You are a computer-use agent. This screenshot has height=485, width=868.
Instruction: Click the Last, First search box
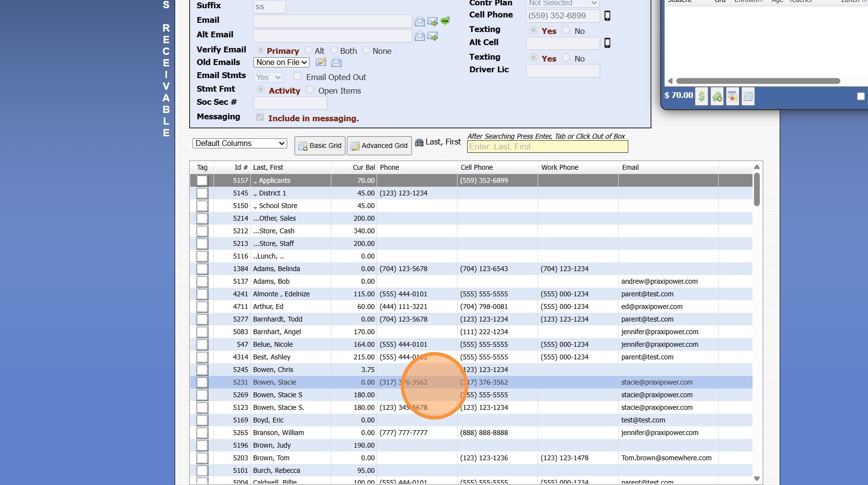(547, 147)
